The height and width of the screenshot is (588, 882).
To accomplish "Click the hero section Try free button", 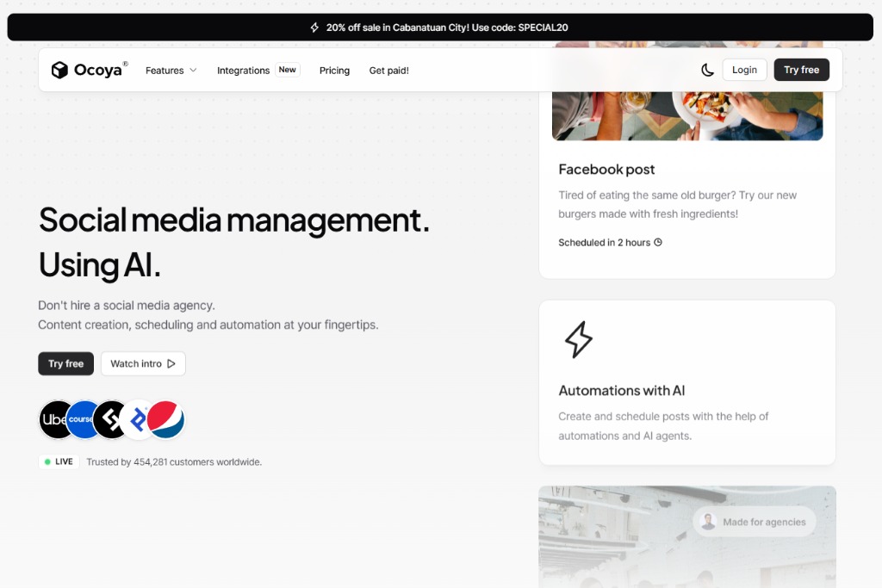I will [x=65, y=363].
